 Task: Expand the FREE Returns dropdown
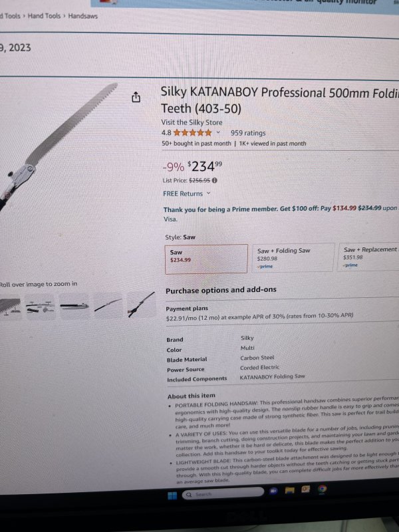(208, 194)
